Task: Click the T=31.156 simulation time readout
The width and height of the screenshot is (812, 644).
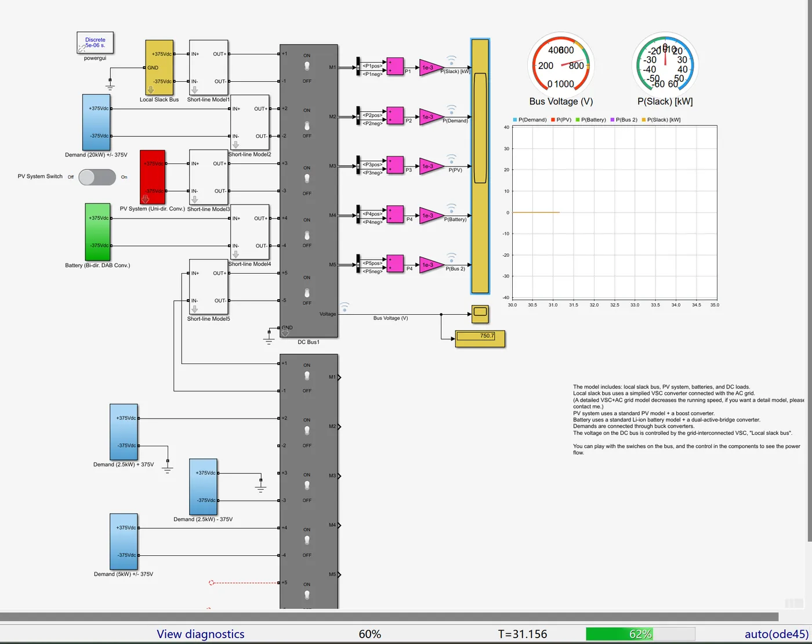Action: tap(523, 634)
